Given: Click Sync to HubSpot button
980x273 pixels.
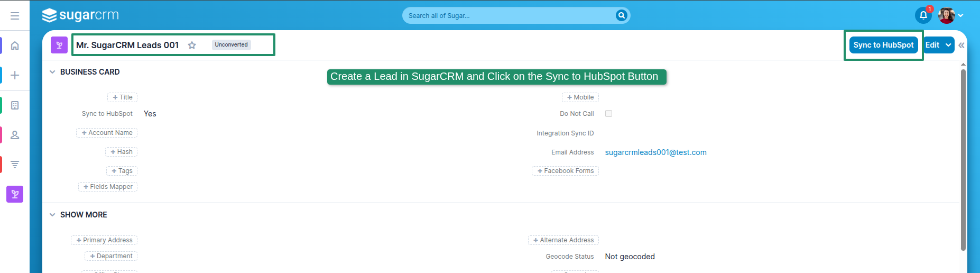Looking at the screenshot, I should (883, 45).
